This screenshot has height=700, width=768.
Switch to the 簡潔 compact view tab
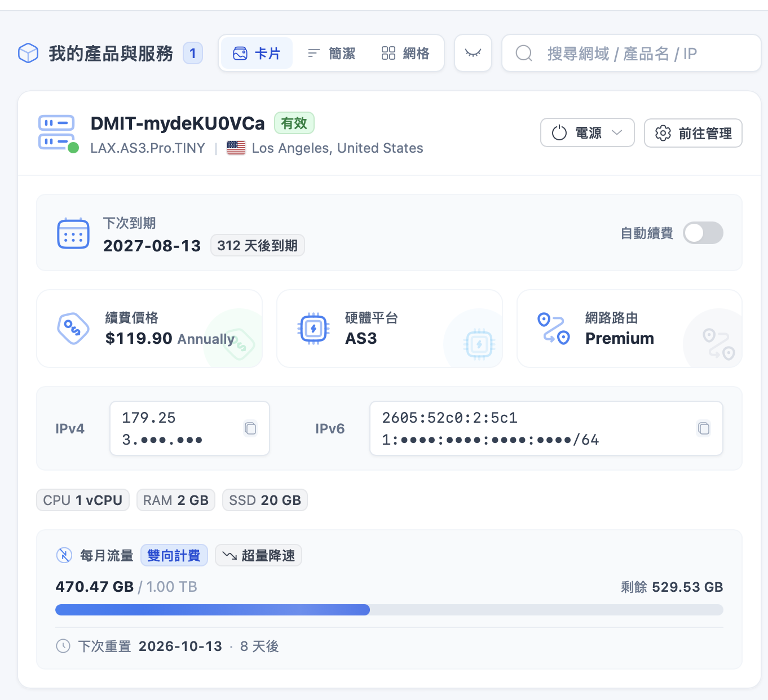[x=331, y=54]
